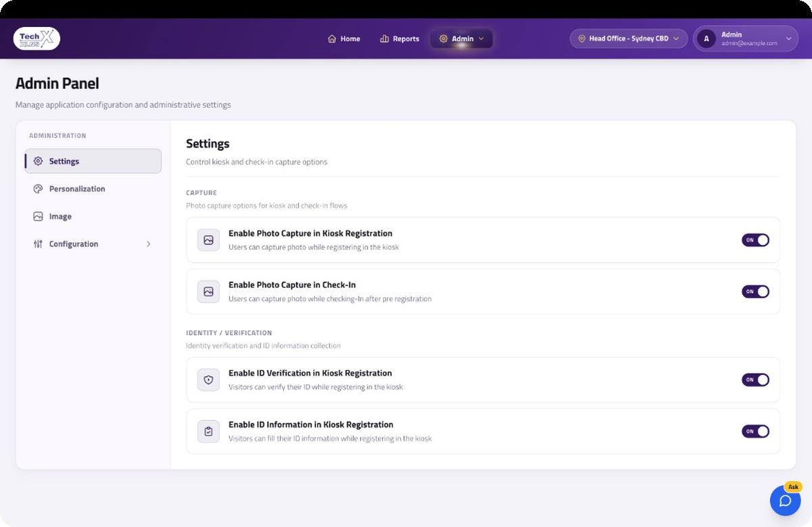Image resolution: width=812 pixels, height=527 pixels.
Task: Click "Control kiosk and check-in capture options" text
Action: 257,162
